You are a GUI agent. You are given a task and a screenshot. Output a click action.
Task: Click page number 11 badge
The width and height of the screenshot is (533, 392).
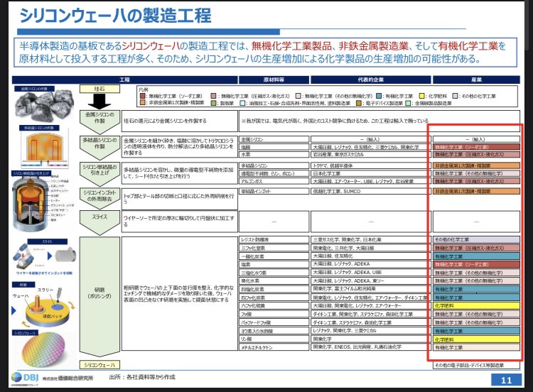pyautogui.click(x=506, y=380)
